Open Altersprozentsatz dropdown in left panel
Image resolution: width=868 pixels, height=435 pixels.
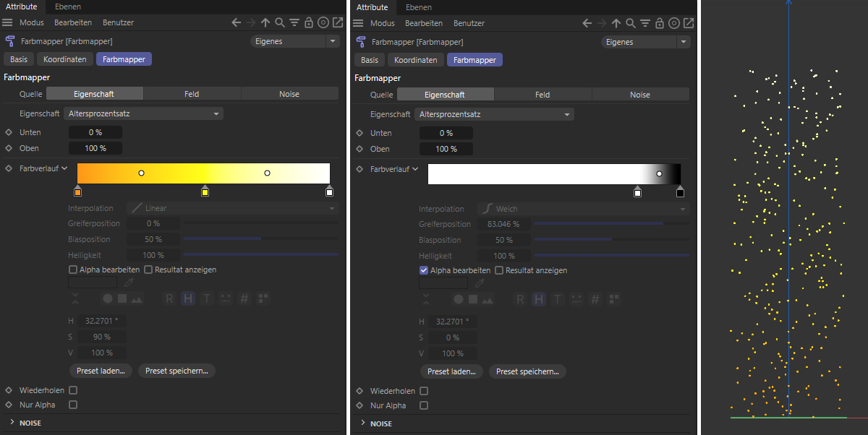143,113
